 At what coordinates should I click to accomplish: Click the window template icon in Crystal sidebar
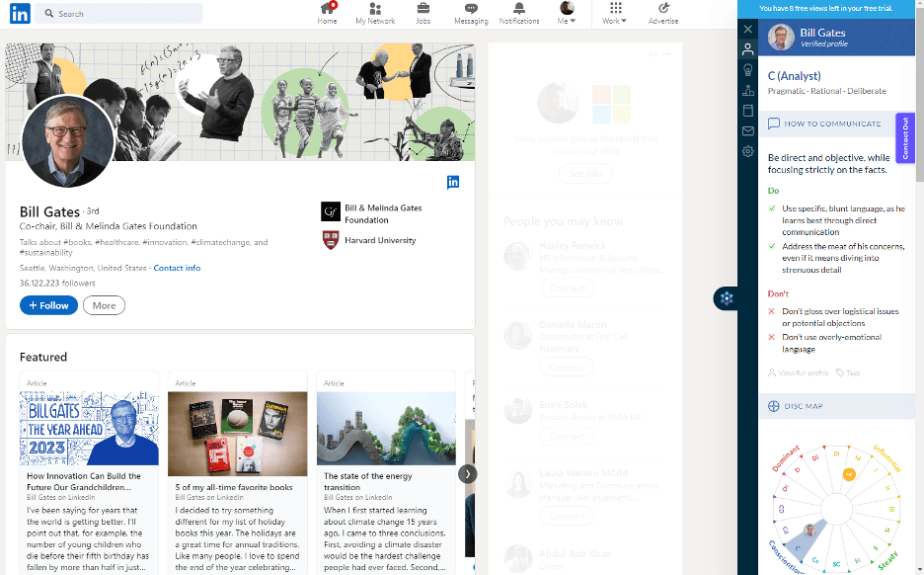tap(747, 110)
